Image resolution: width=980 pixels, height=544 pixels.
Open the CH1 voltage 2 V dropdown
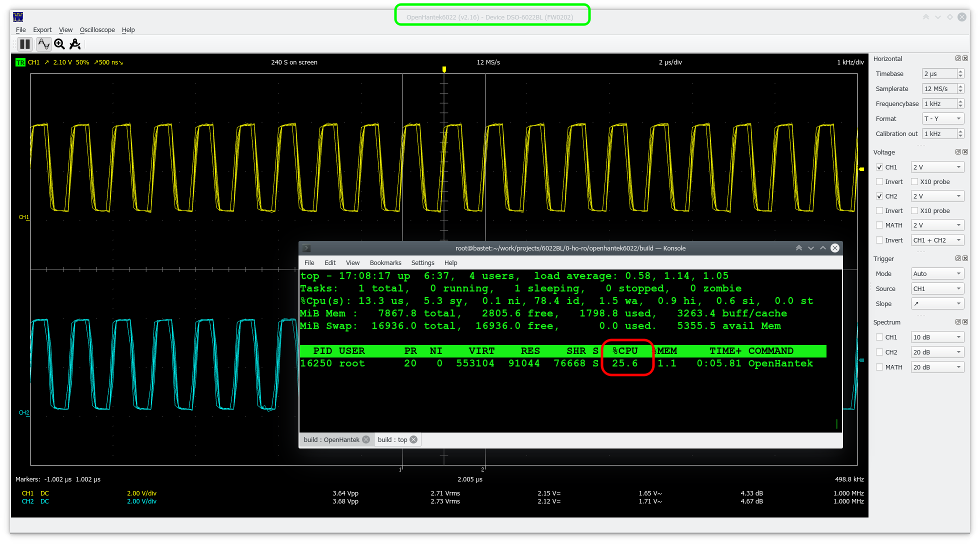click(937, 167)
